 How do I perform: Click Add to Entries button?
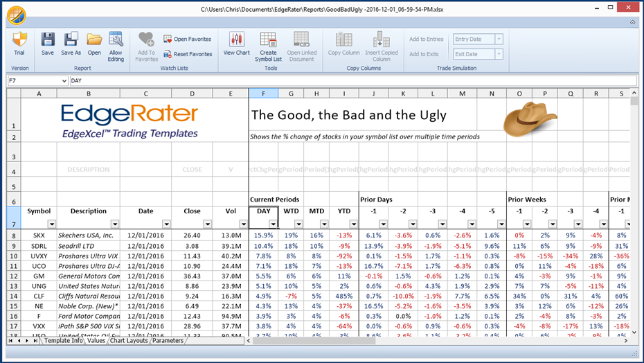pos(427,39)
